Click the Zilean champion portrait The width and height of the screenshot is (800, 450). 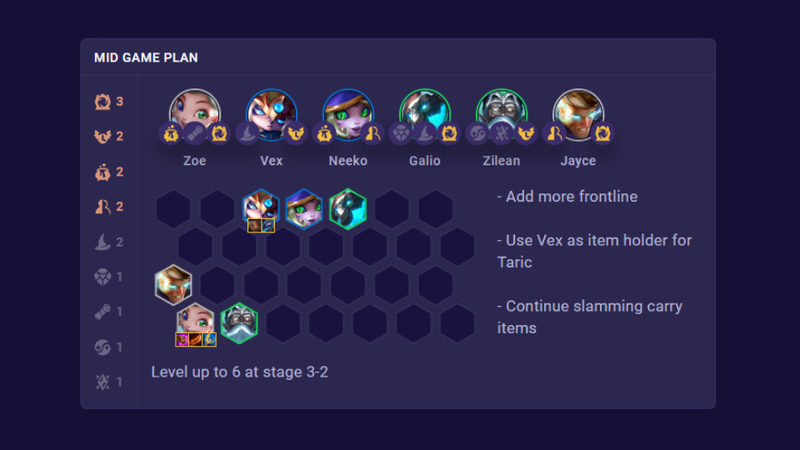[502, 114]
